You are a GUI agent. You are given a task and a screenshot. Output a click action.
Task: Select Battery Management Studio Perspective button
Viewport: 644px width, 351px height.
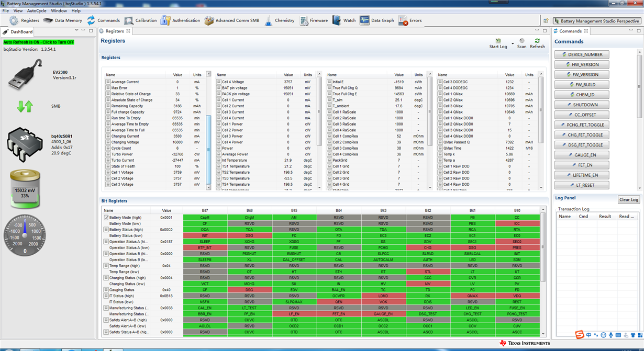(596, 21)
